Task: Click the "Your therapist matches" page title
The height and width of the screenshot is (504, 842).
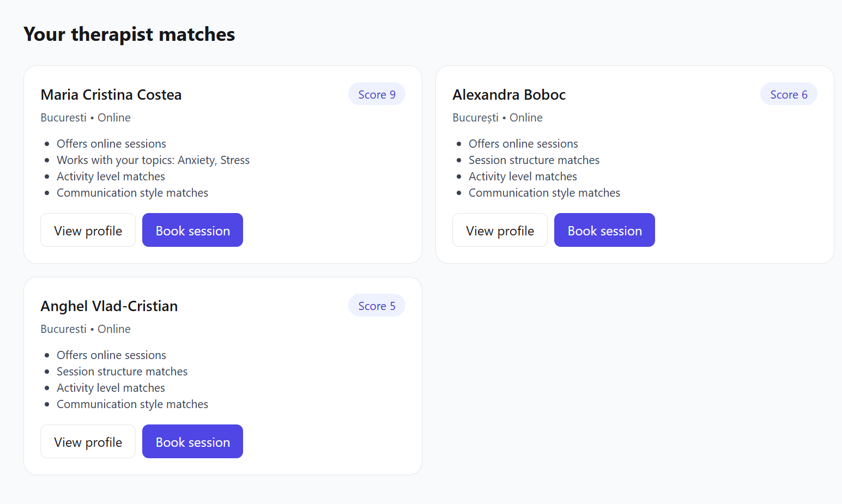Action: point(129,34)
